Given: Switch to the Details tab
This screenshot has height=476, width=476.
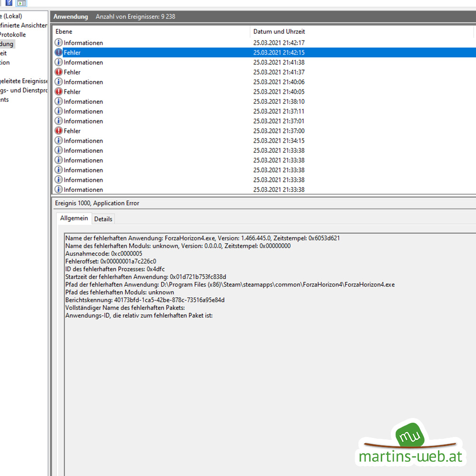Looking at the screenshot, I should pyautogui.click(x=103, y=219).
